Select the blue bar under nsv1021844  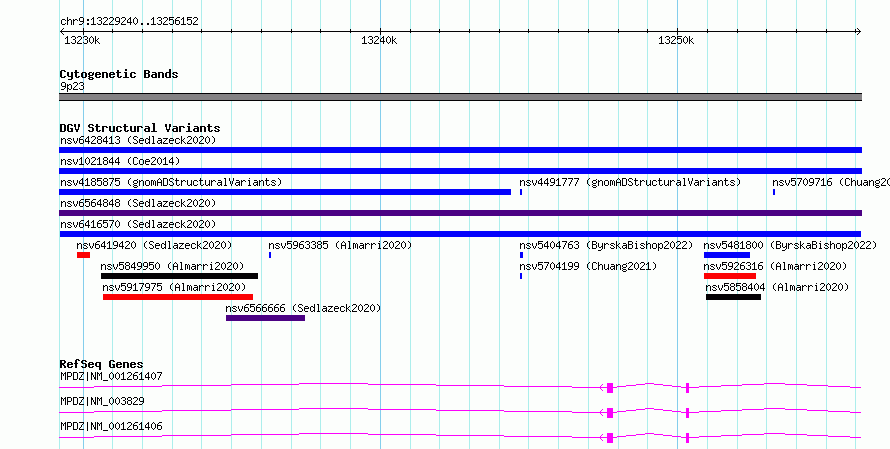pyautogui.click(x=460, y=171)
